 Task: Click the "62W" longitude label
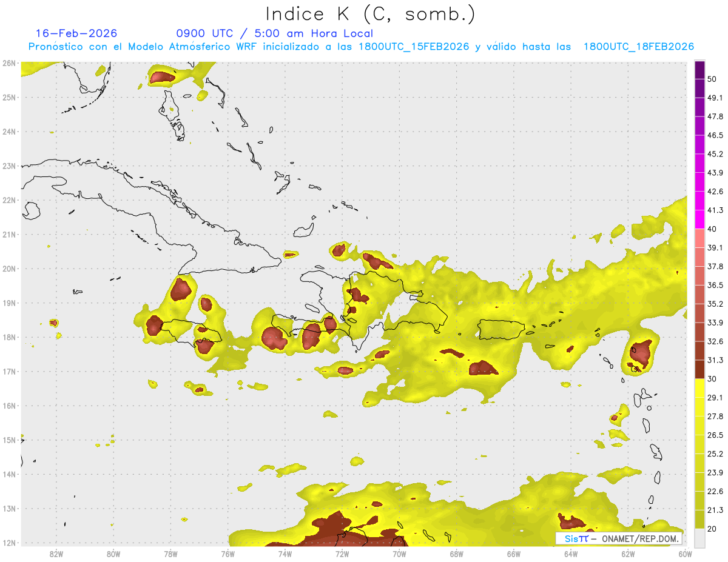[628, 554]
